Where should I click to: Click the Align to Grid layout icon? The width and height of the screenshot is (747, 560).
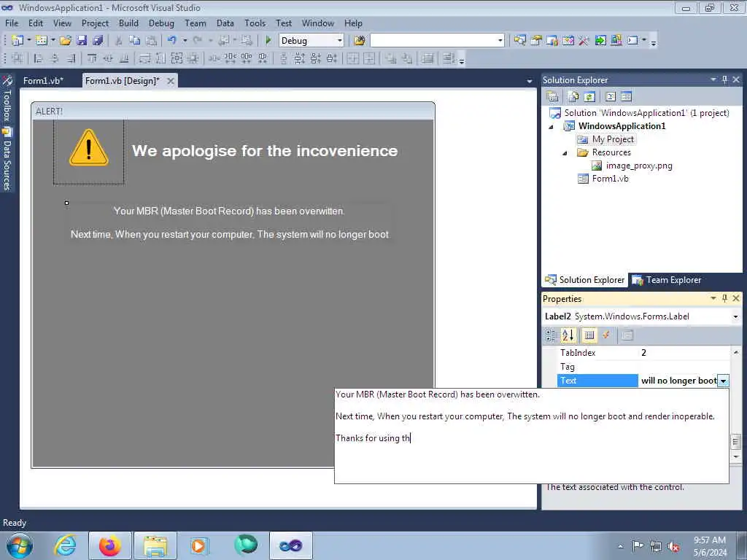tap(18, 58)
